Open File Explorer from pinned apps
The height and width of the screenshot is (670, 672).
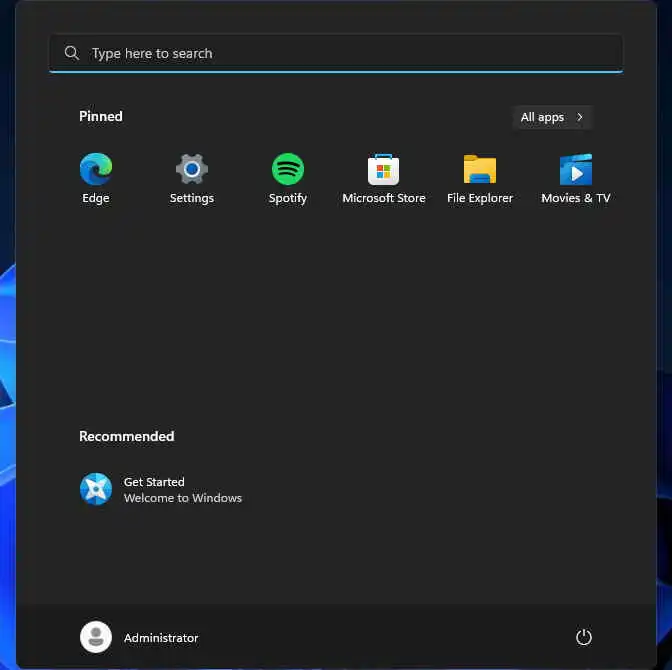click(x=480, y=179)
